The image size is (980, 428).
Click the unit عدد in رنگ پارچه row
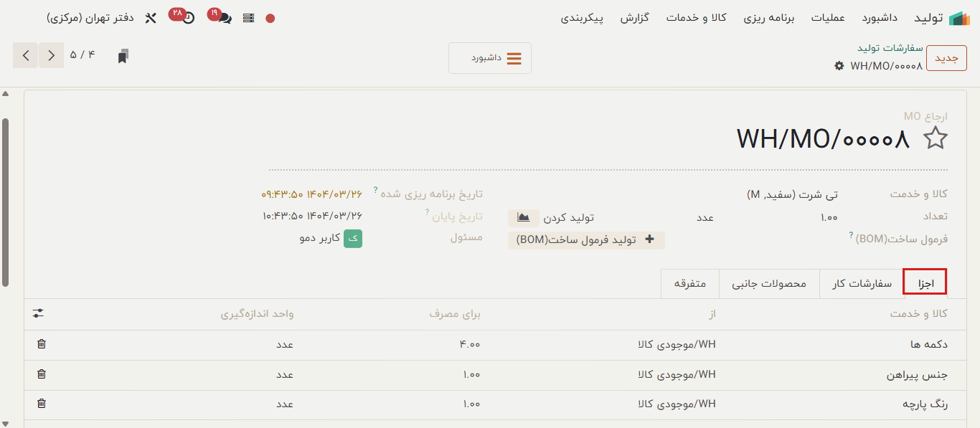click(x=285, y=404)
